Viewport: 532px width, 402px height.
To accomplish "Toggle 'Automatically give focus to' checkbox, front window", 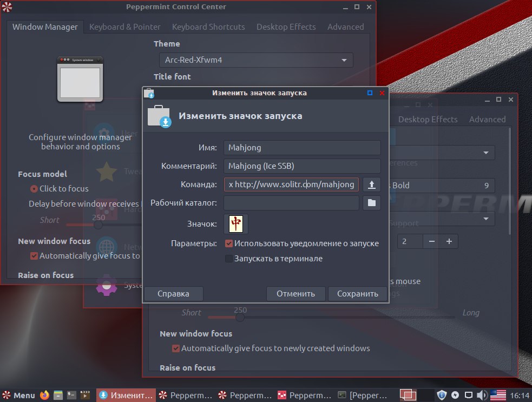I will (34, 256).
